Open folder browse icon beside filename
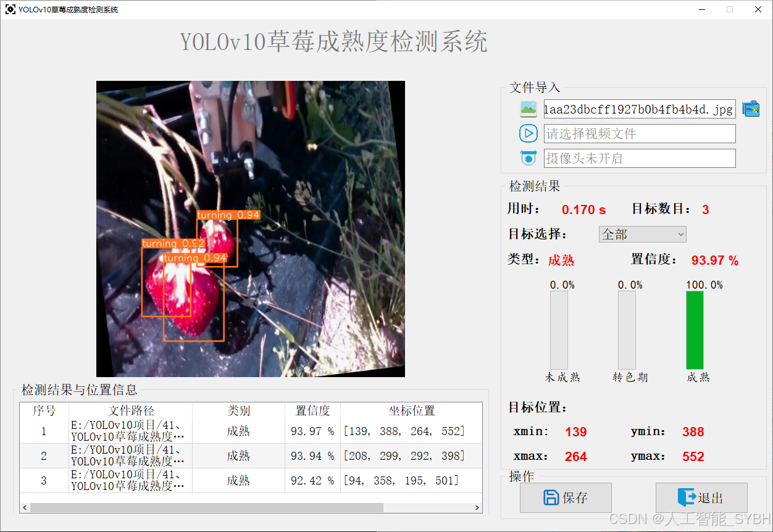This screenshot has width=773, height=532. (x=751, y=109)
